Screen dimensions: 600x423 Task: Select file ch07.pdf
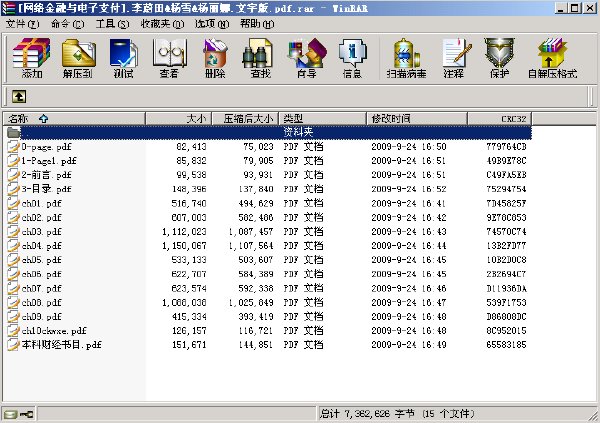(41, 288)
